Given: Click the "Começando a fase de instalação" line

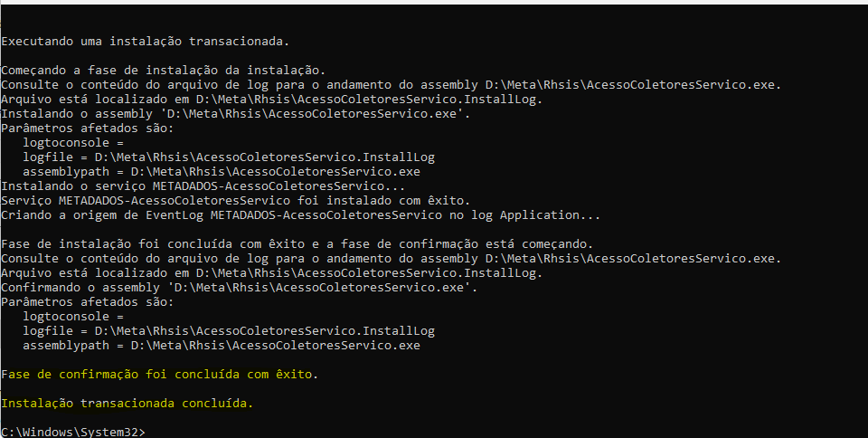Looking at the screenshot, I should click(x=163, y=70).
